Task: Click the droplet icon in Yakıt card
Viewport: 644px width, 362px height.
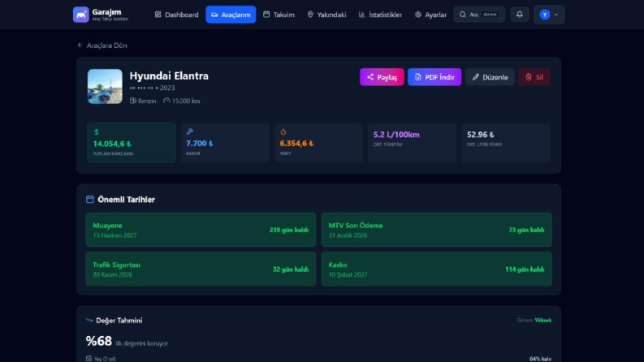Action: (x=283, y=131)
